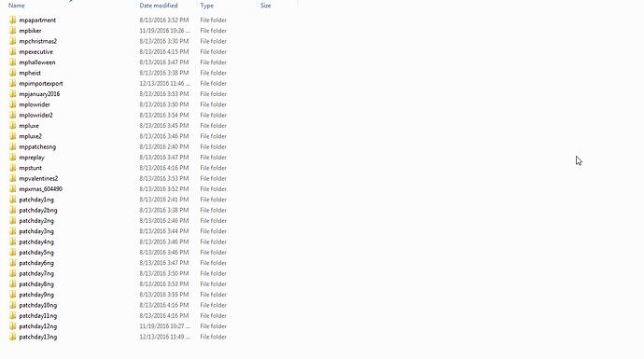
Task: Select the patchday7ng folder name
Action: (x=36, y=273)
